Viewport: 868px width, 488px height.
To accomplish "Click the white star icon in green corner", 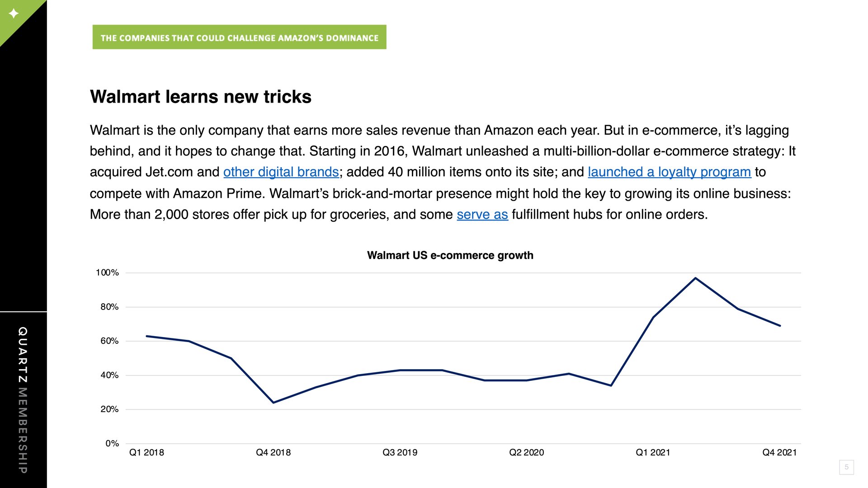I will (14, 13).
